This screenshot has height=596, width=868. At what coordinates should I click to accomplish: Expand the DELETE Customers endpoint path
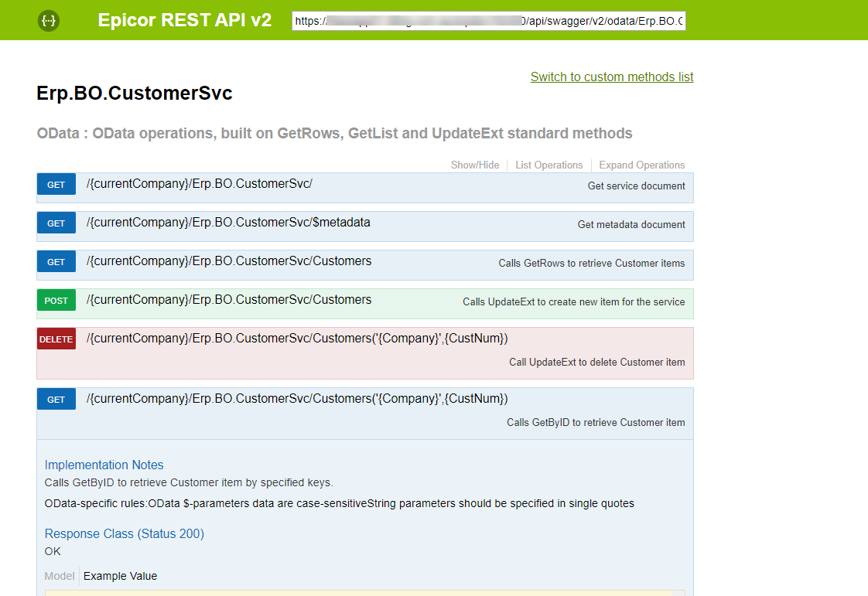pos(297,338)
